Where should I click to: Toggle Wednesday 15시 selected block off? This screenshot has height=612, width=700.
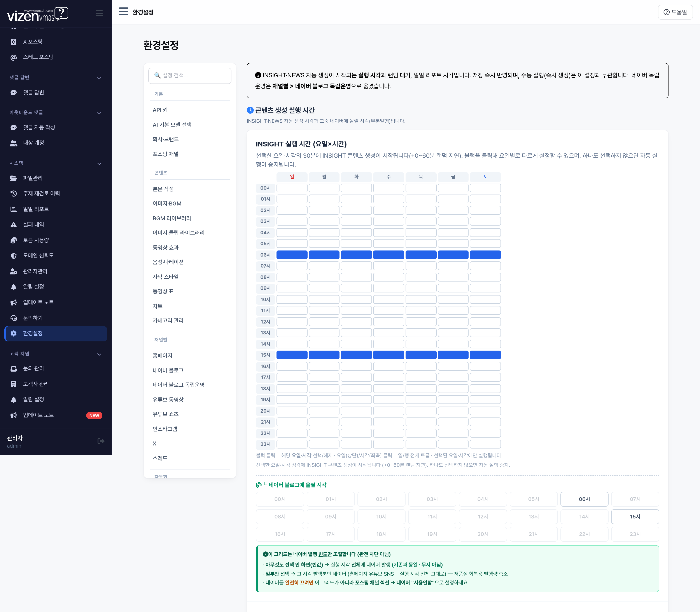click(x=388, y=355)
